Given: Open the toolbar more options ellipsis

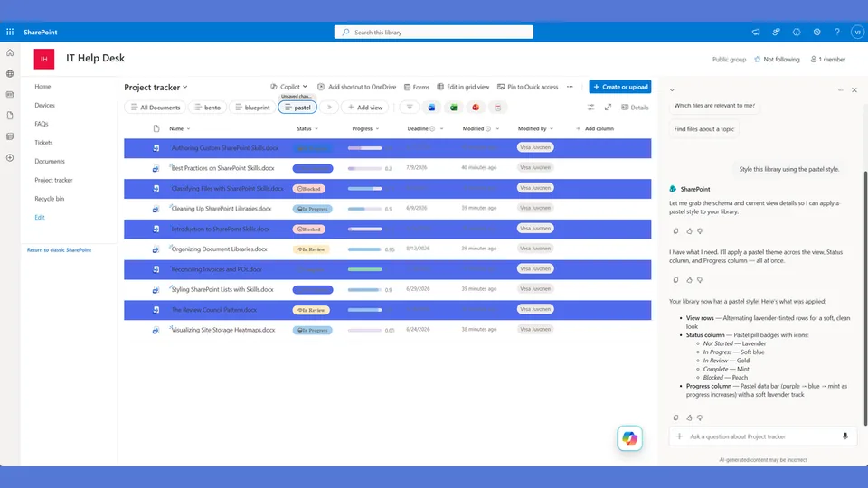Looking at the screenshot, I should [x=570, y=87].
